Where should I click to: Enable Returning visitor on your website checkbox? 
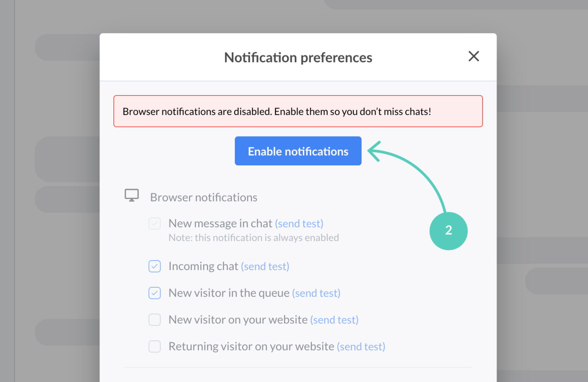pyautogui.click(x=155, y=346)
